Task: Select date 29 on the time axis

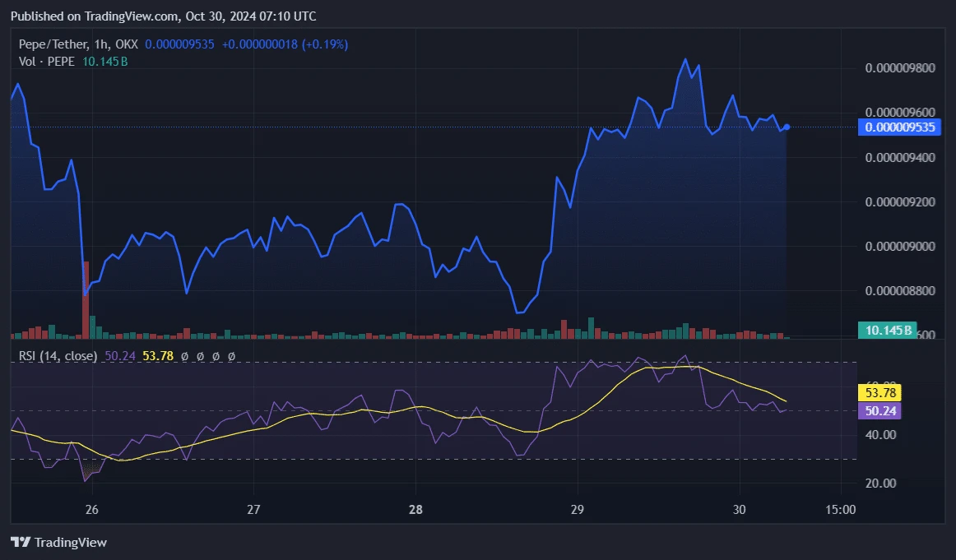Action: [x=577, y=510]
